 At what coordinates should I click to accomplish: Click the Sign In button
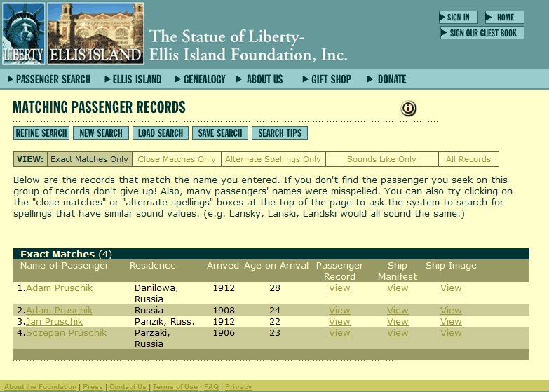459,17
